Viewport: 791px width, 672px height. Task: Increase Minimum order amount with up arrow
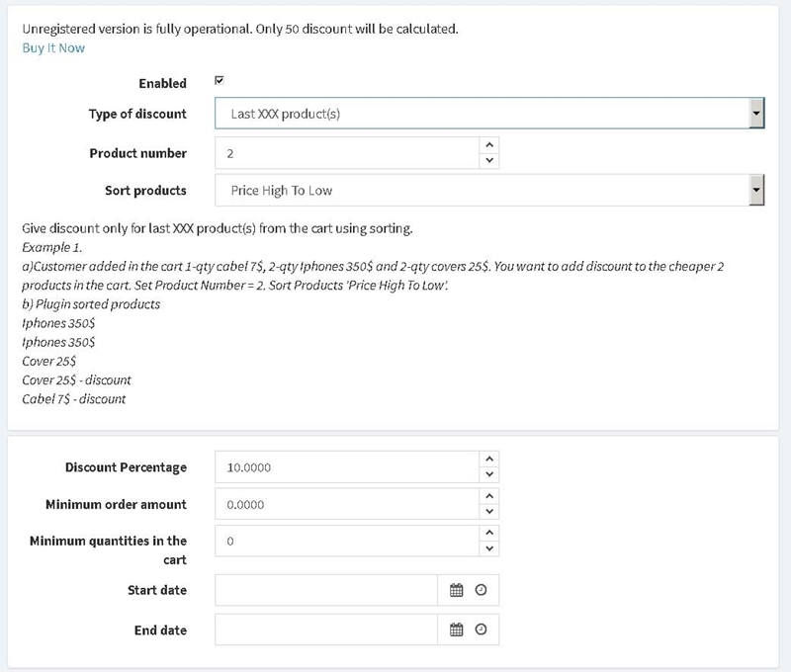(488, 495)
